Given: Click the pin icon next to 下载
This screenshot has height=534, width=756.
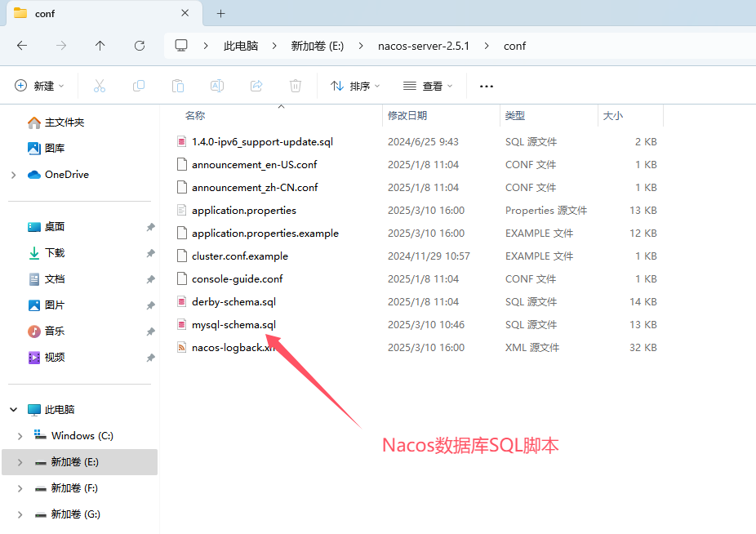Looking at the screenshot, I should point(151,253).
